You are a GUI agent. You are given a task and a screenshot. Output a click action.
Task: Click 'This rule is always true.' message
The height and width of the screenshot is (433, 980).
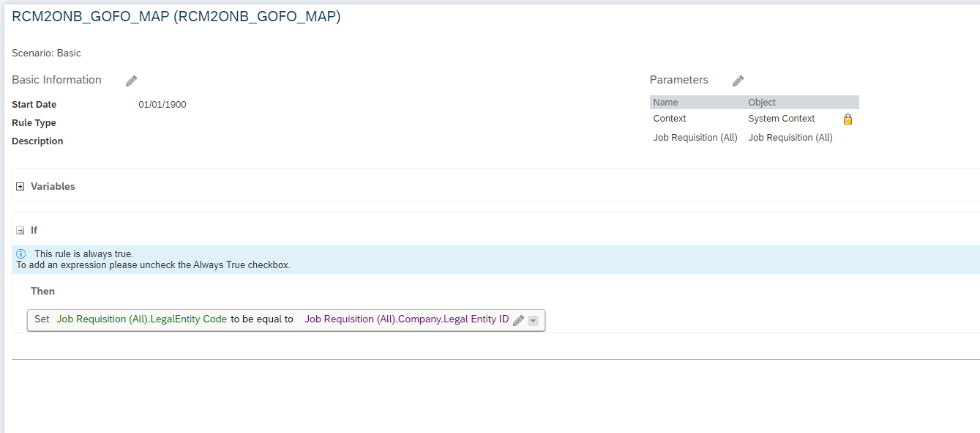click(x=84, y=254)
